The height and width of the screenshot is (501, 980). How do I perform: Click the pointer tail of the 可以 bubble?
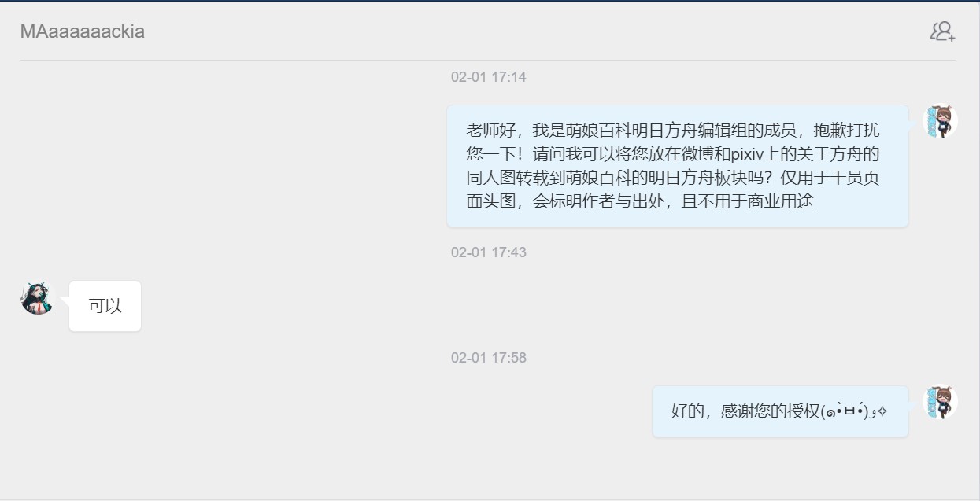click(65, 298)
